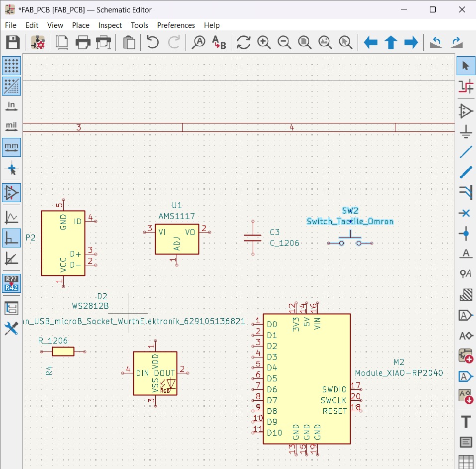Choose the Select arrow tool
This screenshot has width=476, height=469.
coord(466,66)
